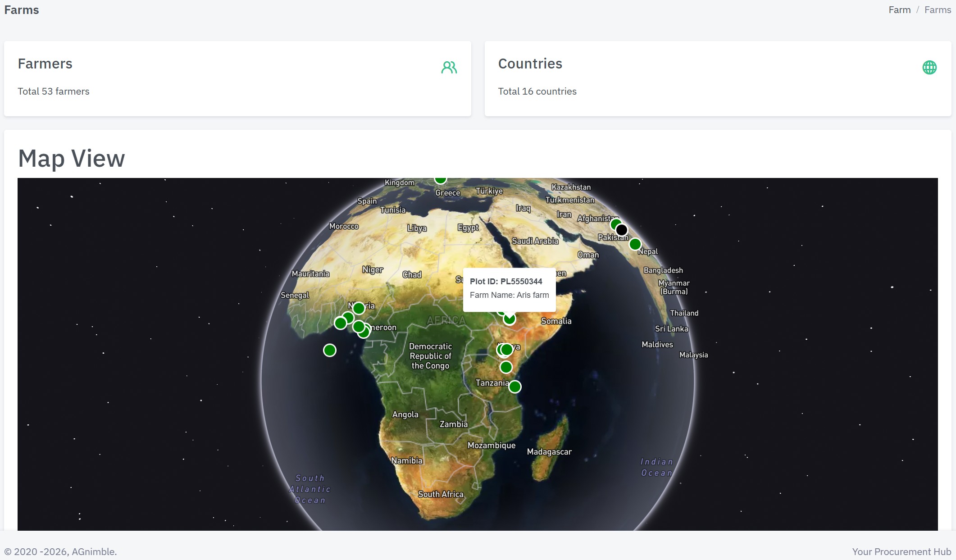Click the Türkiye map label
Image resolution: width=956 pixels, height=560 pixels.
(x=489, y=191)
